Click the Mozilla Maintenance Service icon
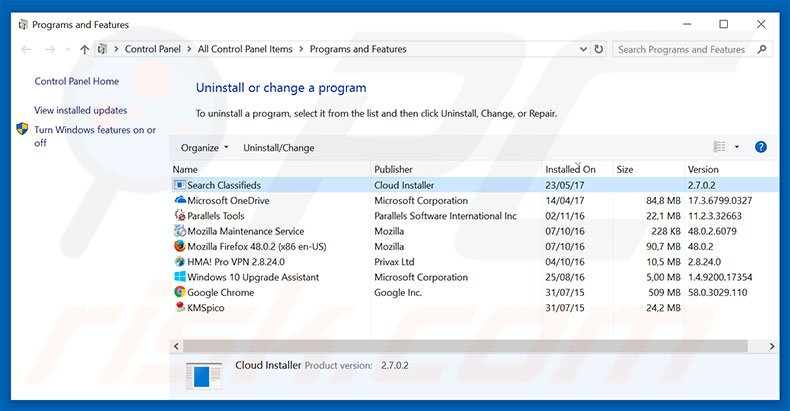 (180, 231)
